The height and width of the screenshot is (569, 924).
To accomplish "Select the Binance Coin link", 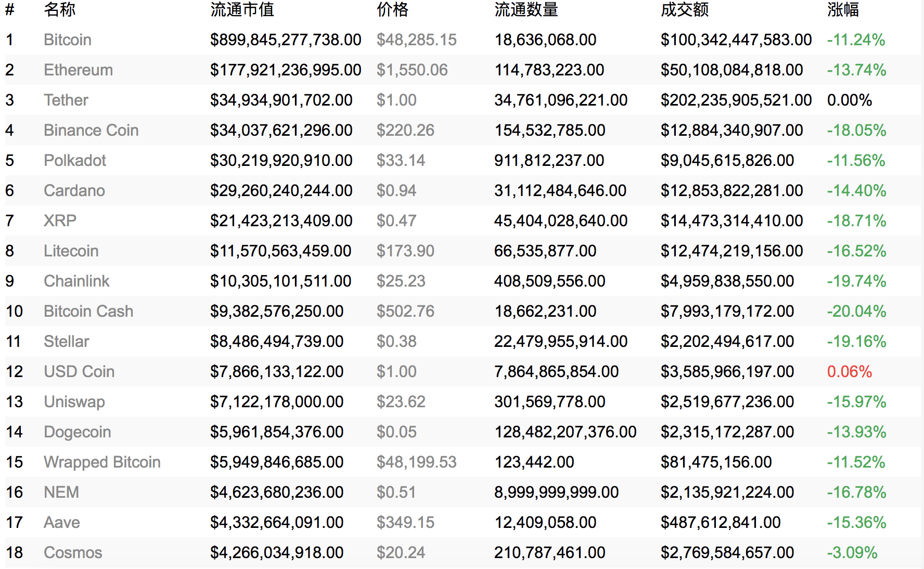I will 91,131.
